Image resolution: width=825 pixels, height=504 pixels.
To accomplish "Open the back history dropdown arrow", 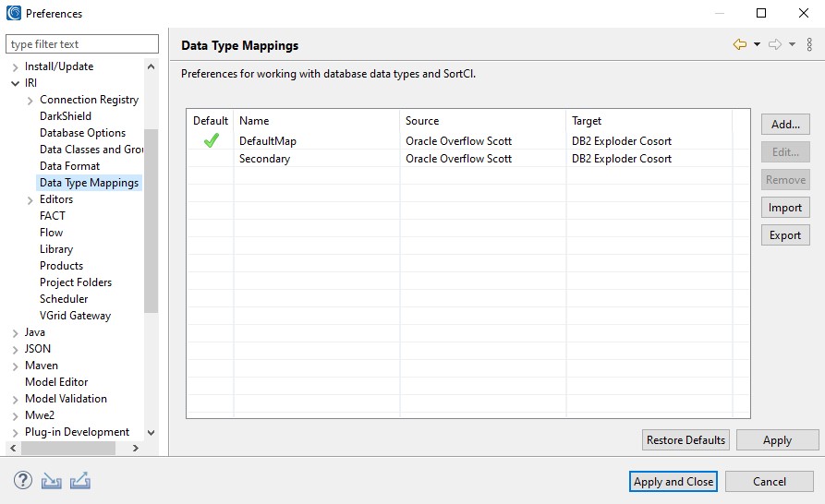I will (757, 44).
